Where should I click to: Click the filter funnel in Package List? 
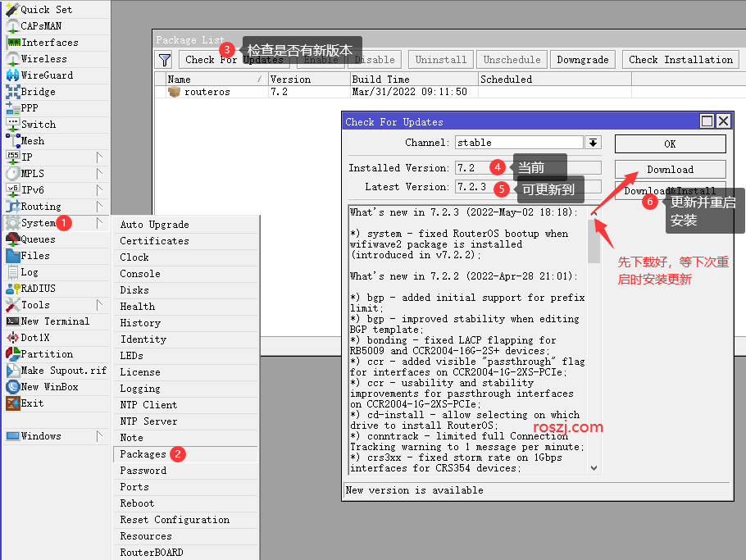click(165, 60)
